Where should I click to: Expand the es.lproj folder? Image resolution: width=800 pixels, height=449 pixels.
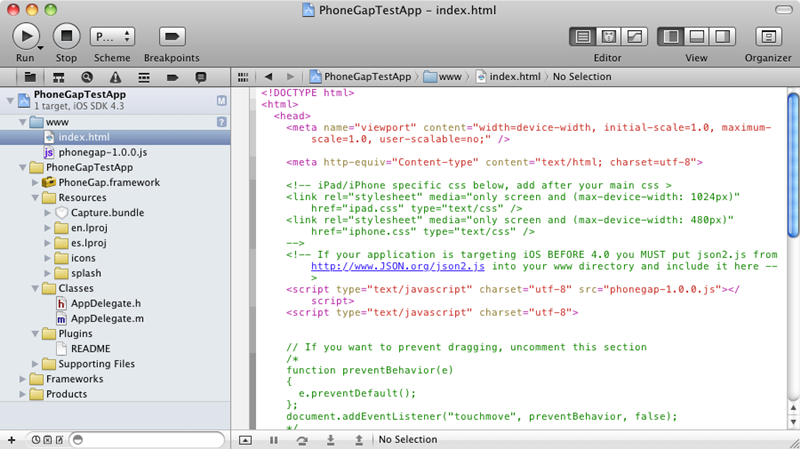pos(47,243)
